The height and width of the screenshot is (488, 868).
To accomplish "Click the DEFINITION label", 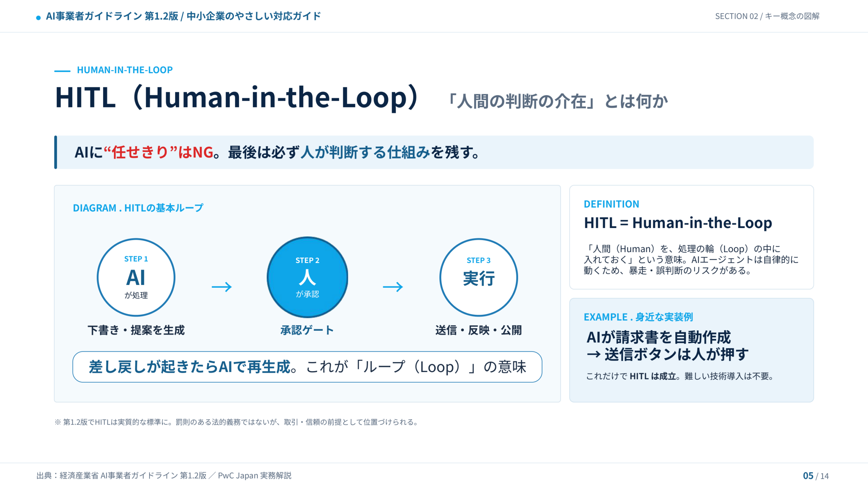I will [611, 204].
